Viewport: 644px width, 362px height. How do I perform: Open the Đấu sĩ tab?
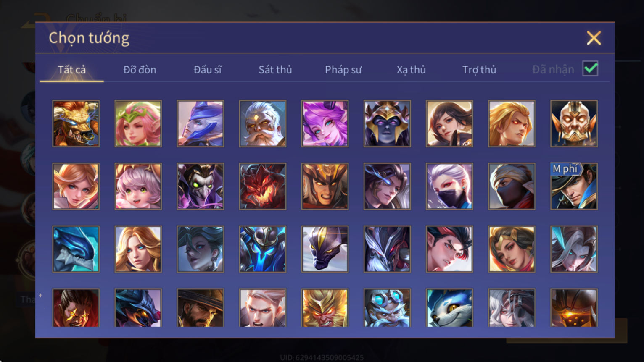208,70
